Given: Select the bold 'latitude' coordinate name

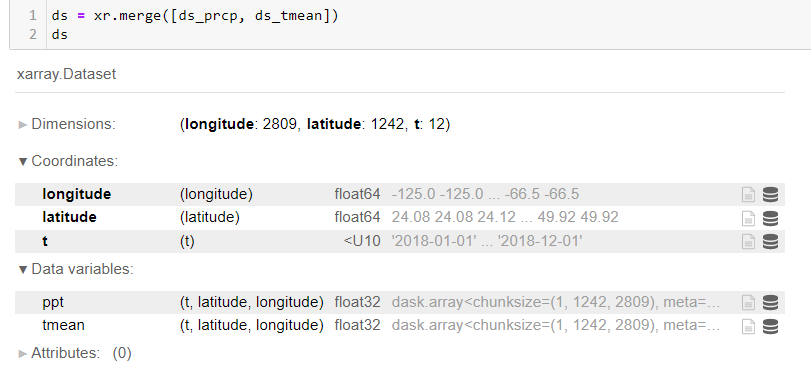Looking at the screenshot, I should pyautogui.click(x=69, y=217).
